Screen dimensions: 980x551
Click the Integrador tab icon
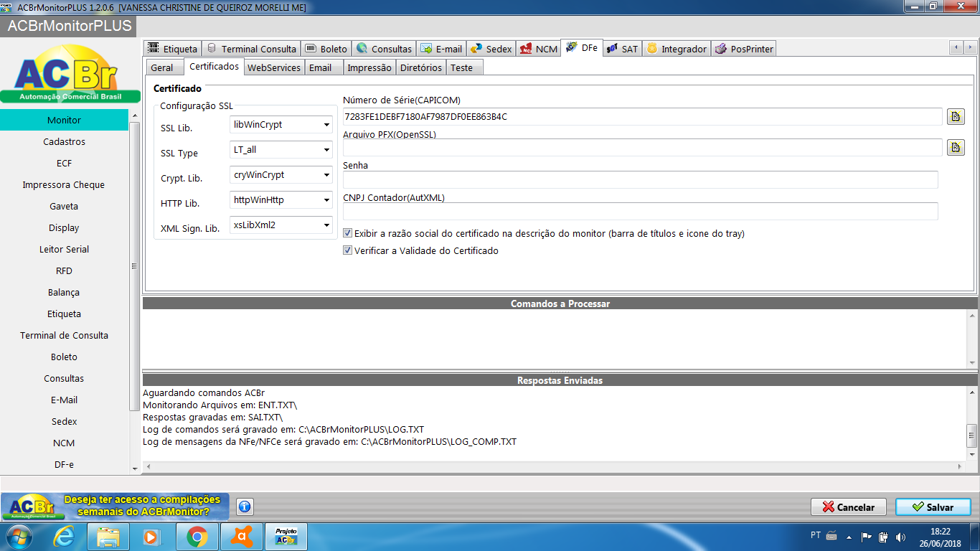pos(651,48)
